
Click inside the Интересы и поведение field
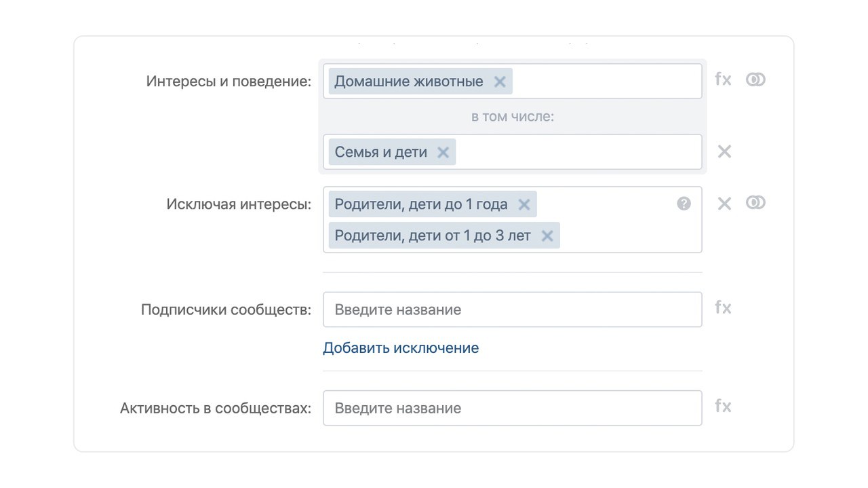click(513, 81)
